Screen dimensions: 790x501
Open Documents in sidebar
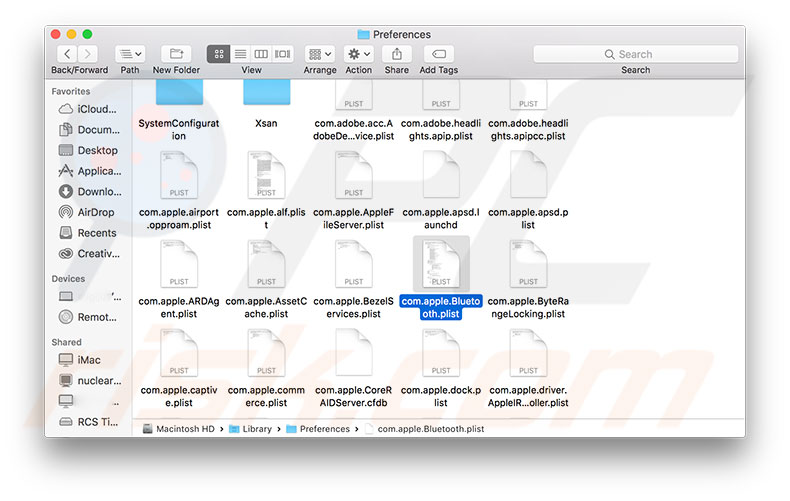coord(88,130)
